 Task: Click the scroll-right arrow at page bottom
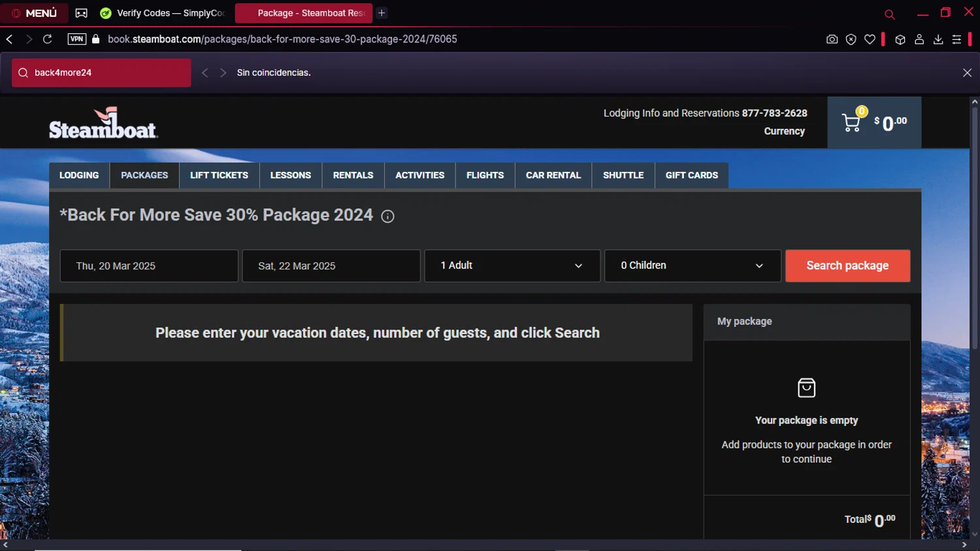964,545
